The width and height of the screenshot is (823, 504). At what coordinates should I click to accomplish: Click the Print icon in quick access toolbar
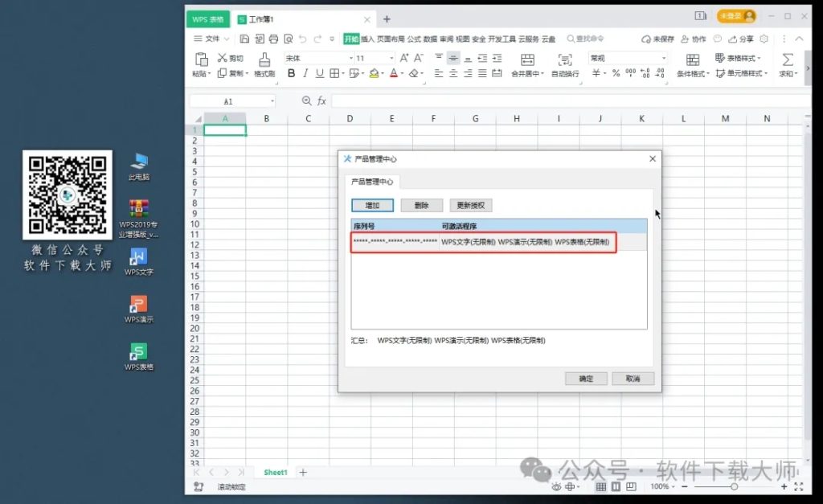(x=272, y=39)
